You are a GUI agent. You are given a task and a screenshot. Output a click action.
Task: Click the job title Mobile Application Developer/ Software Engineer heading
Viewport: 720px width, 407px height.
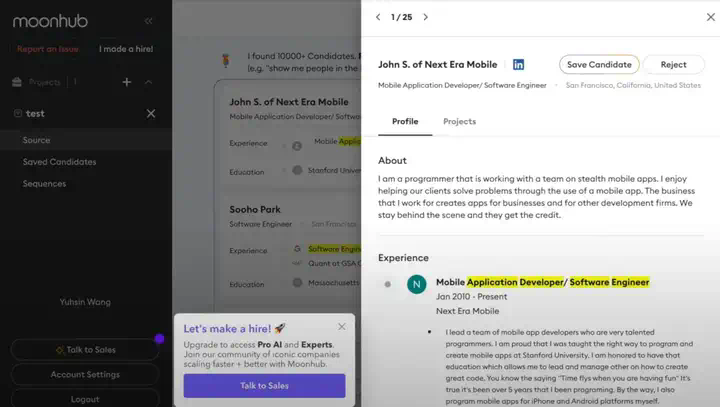point(542,282)
